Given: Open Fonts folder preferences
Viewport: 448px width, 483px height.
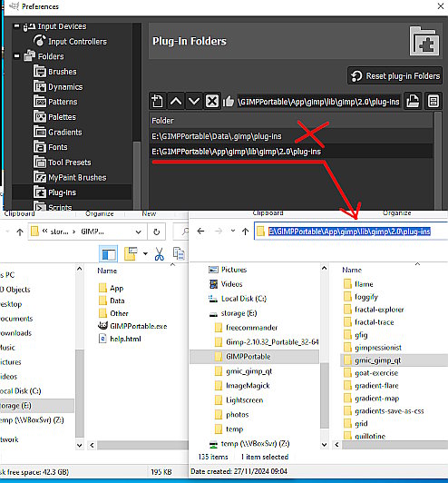Looking at the screenshot, I should coord(51,147).
